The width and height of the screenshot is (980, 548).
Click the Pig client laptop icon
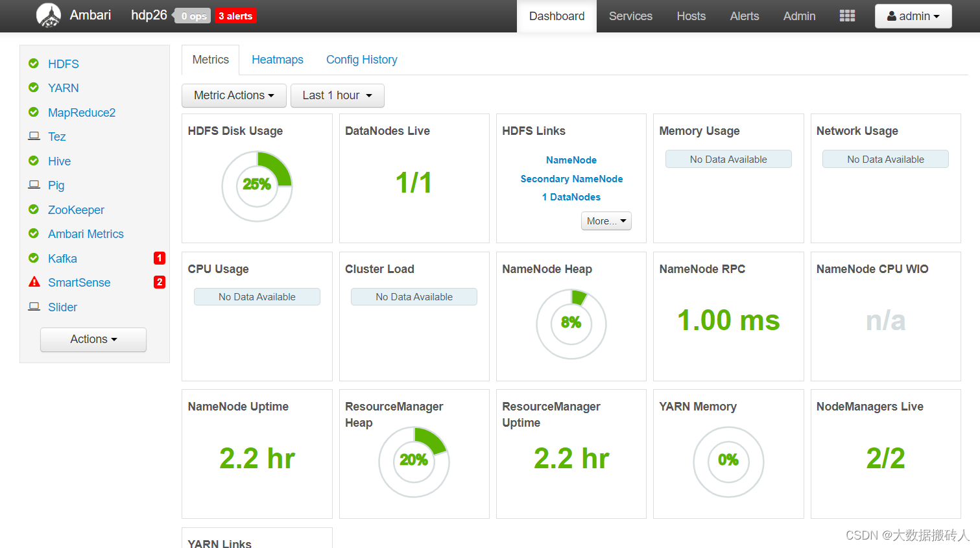(34, 185)
